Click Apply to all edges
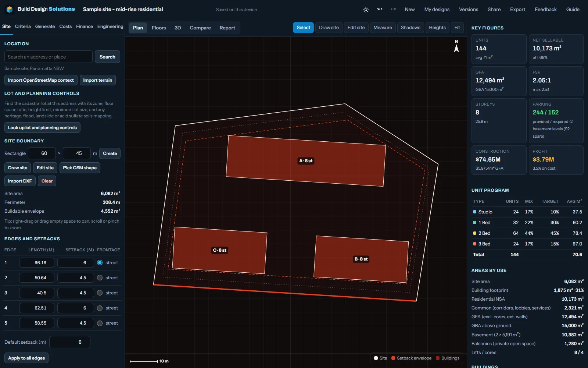 point(26,358)
